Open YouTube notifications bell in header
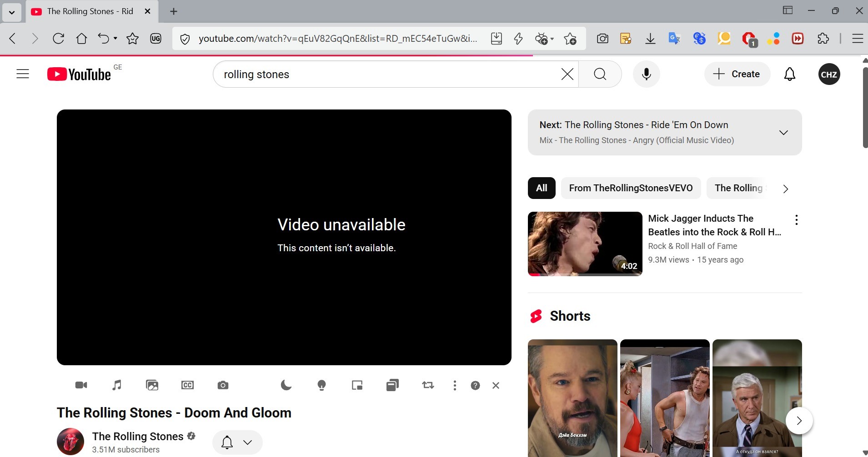 (x=790, y=74)
